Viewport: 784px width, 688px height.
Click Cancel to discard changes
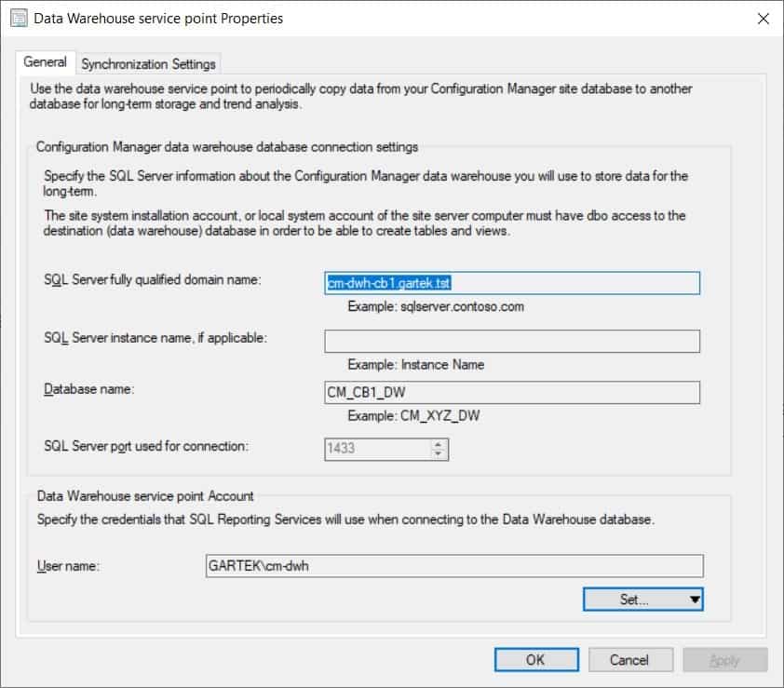tap(630, 659)
